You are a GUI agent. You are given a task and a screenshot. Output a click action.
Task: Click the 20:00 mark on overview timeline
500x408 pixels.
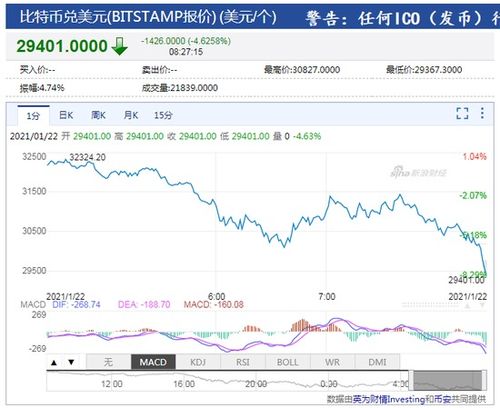click(256, 384)
